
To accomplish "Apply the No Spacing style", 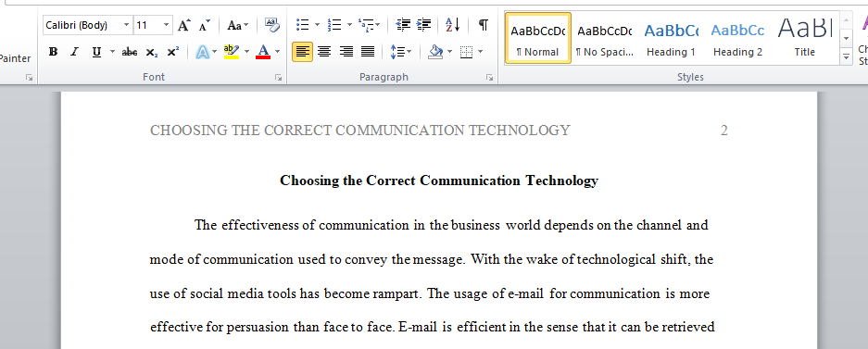I will coord(605,38).
